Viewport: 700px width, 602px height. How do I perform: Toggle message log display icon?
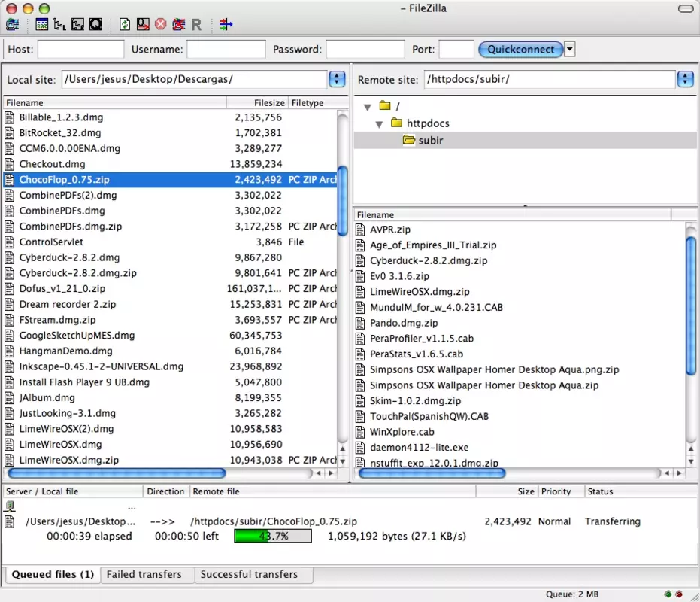[41, 25]
